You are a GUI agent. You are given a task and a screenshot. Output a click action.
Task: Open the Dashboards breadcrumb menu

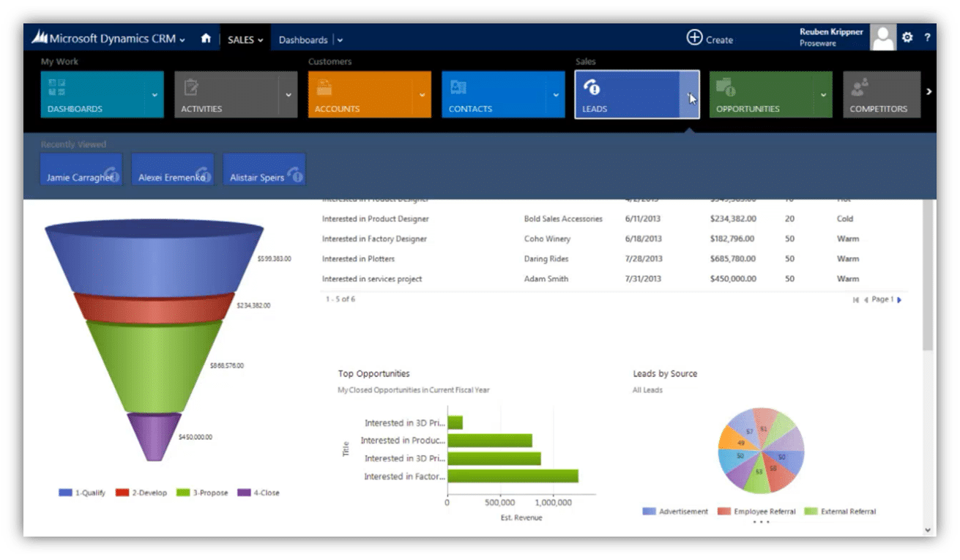[303, 40]
